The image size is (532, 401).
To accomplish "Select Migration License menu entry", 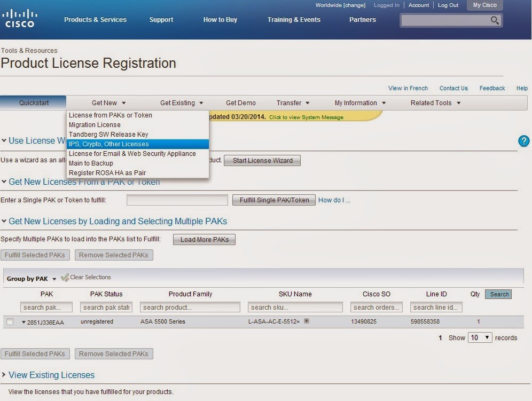I will (x=138, y=125).
